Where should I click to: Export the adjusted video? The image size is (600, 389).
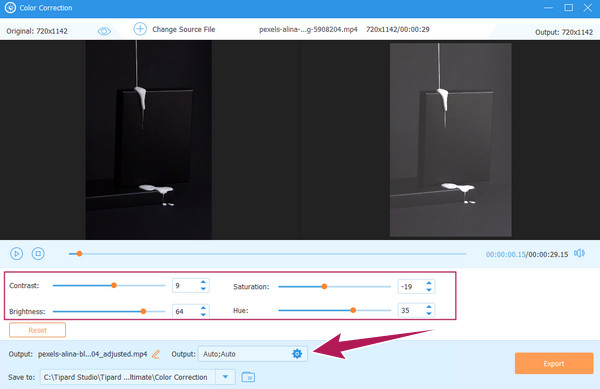554,363
